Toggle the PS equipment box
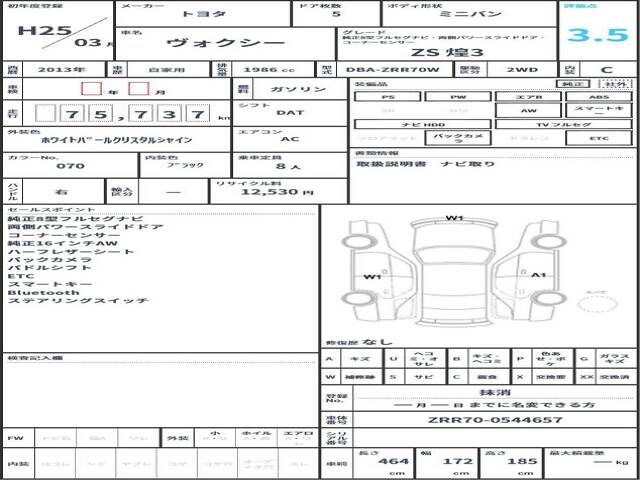This screenshot has width=640, height=480. click(x=387, y=97)
